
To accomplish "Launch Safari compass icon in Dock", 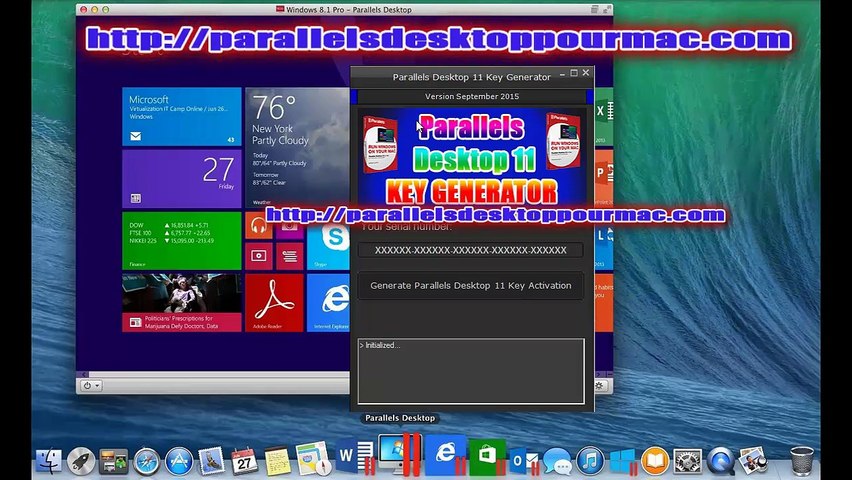I will [x=147, y=461].
